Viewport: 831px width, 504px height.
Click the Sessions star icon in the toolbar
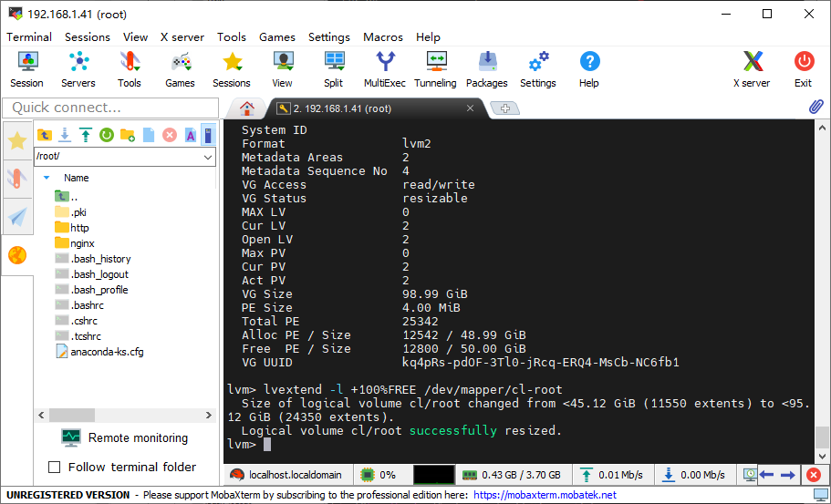pyautogui.click(x=232, y=69)
